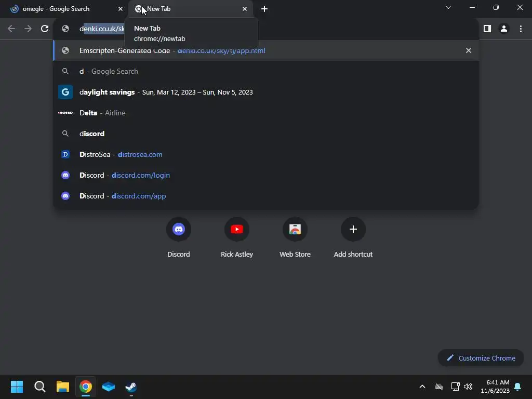Image resolution: width=532 pixels, height=399 pixels.
Task: Open the tab search chevron
Action: coord(448,7)
